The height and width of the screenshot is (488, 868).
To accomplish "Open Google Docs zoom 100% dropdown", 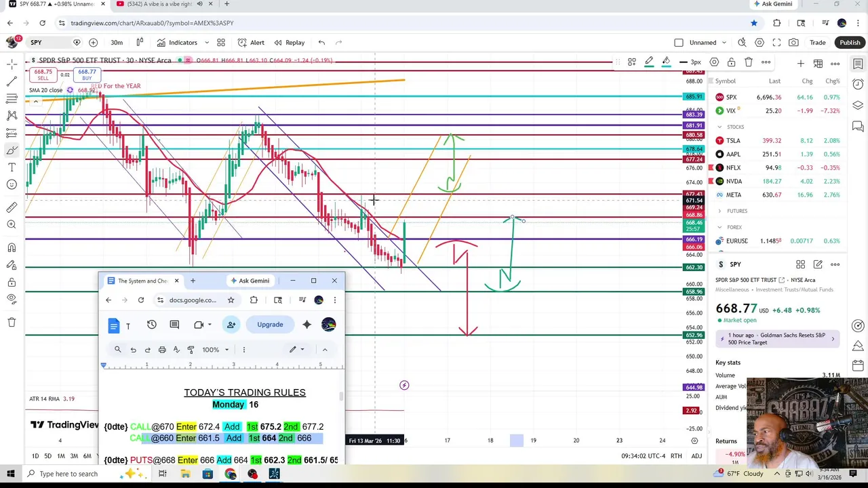I will [215, 350].
